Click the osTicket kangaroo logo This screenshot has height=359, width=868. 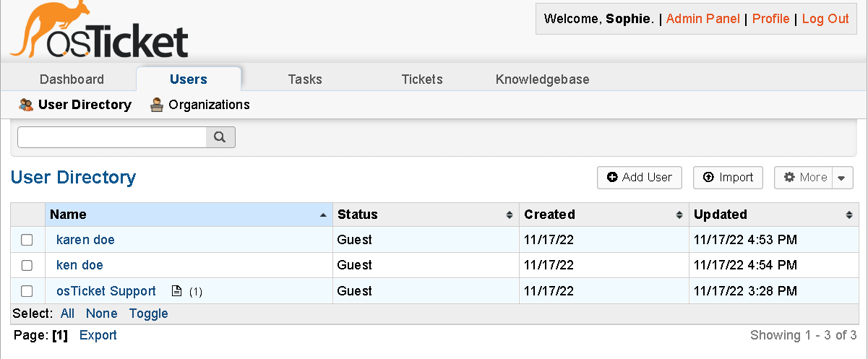98,32
